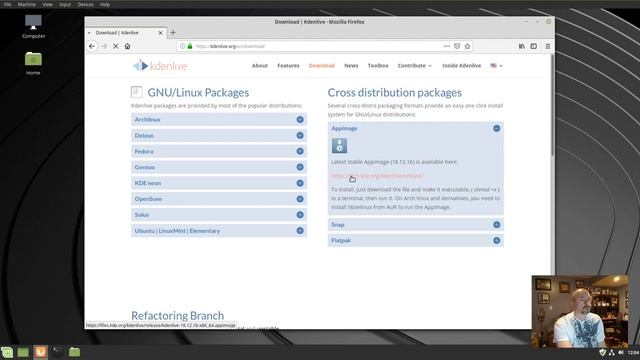This screenshot has width=640, height=360.
Task: Go back with the browser back arrow
Action: click(x=92, y=47)
